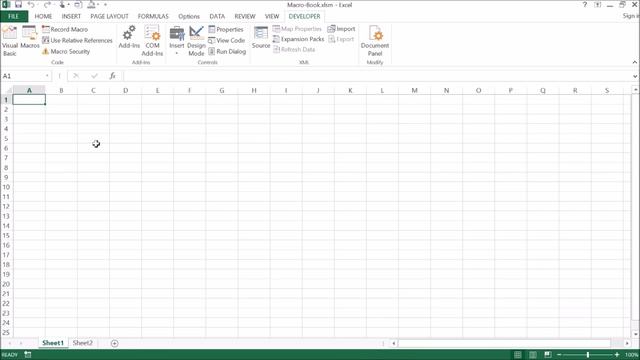Open Ribbon Display Options

pos(598,5)
